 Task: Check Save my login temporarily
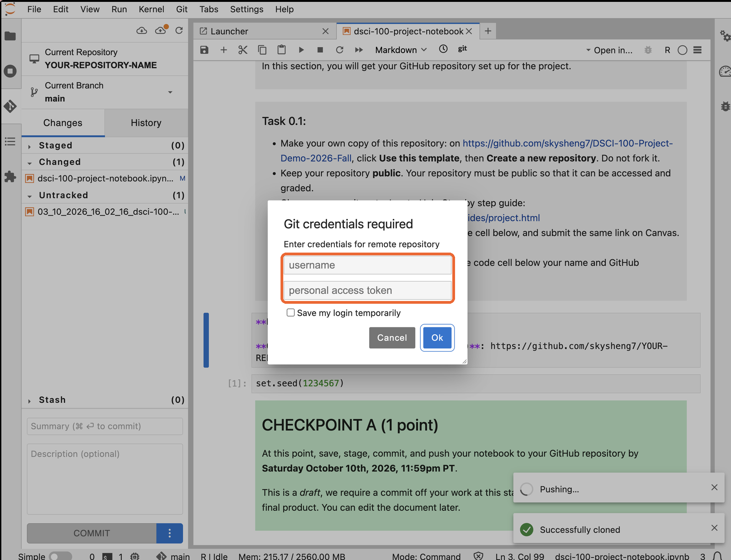(291, 312)
